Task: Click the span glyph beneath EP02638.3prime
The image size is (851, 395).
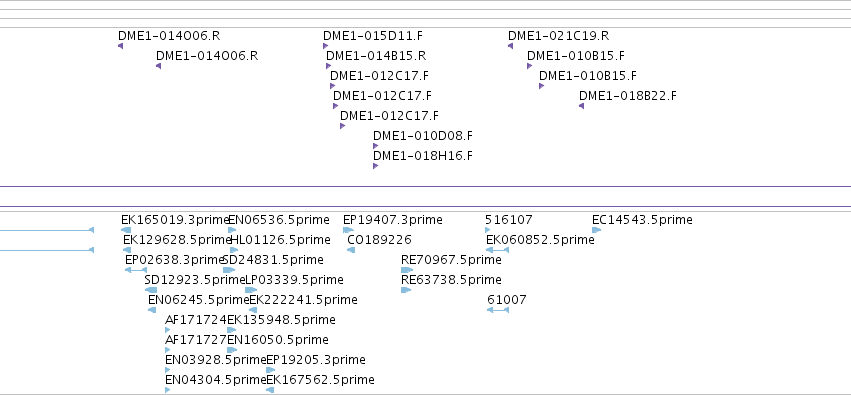Action: coord(136,270)
